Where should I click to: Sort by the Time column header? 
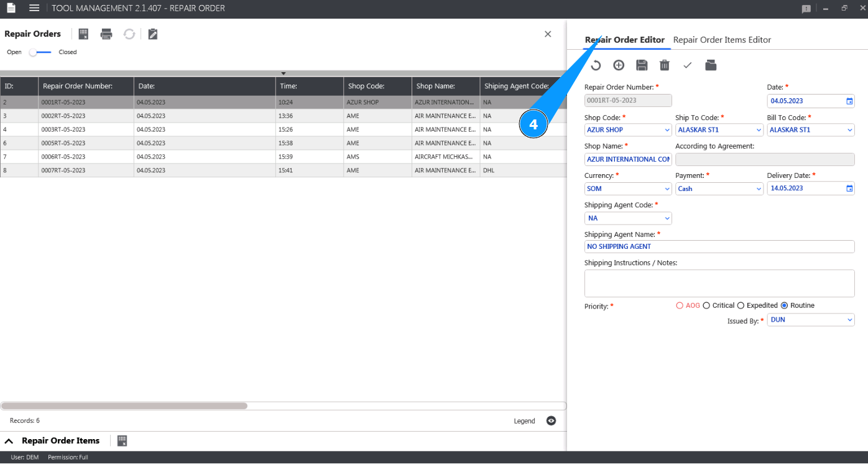pyautogui.click(x=310, y=86)
